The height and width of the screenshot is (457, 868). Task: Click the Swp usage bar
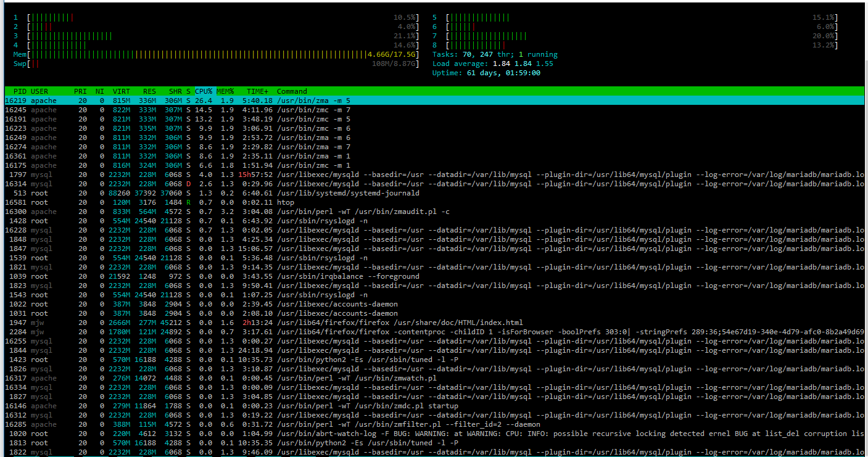pos(216,64)
